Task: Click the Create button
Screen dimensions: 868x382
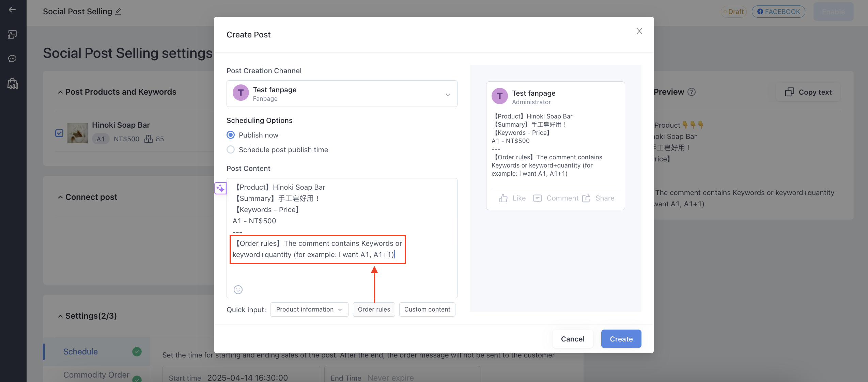Action: point(621,339)
